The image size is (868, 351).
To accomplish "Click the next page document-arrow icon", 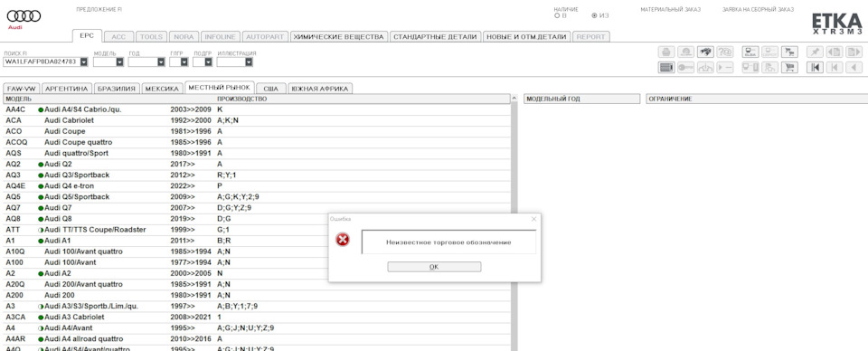I will click(x=854, y=52).
